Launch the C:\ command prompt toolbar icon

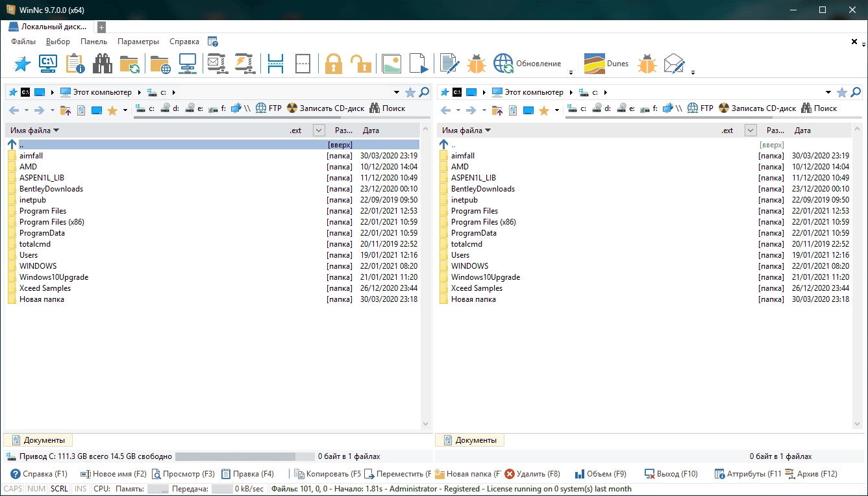tap(48, 64)
